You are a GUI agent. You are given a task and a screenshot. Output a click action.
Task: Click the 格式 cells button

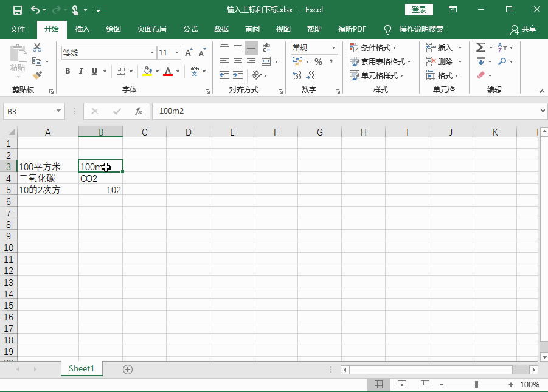click(x=442, y=75)
